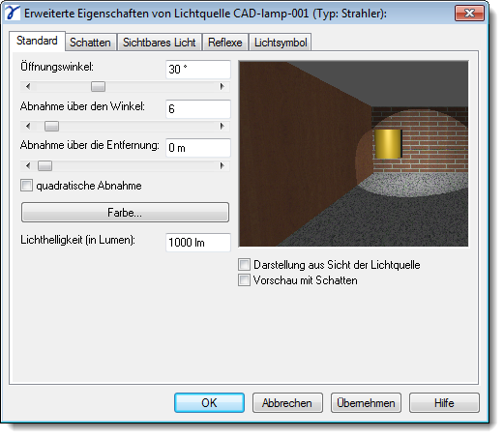Click right arrow of Entfernung slider
This screenshot has height=438, width=504.
click(222, 165)
